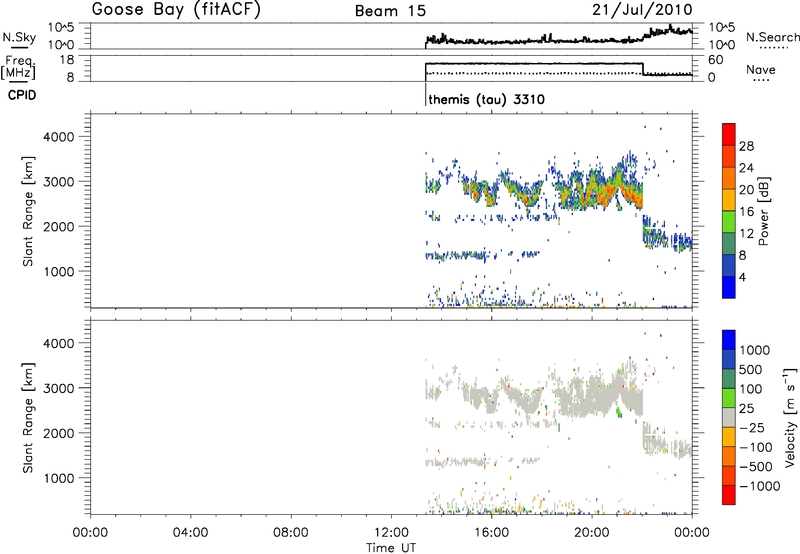Click the yellow segment of the power colorbar
Viewport: 800px width, 554px height.
729,200
